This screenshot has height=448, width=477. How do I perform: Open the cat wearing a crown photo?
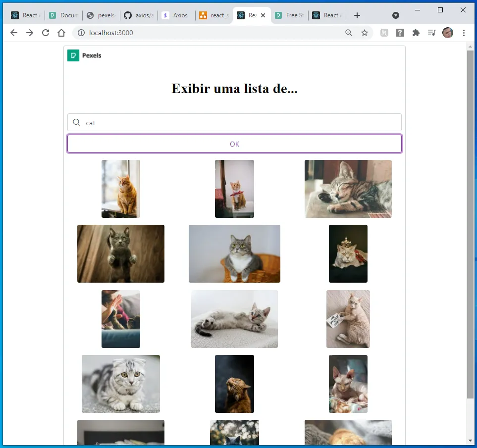348,254
